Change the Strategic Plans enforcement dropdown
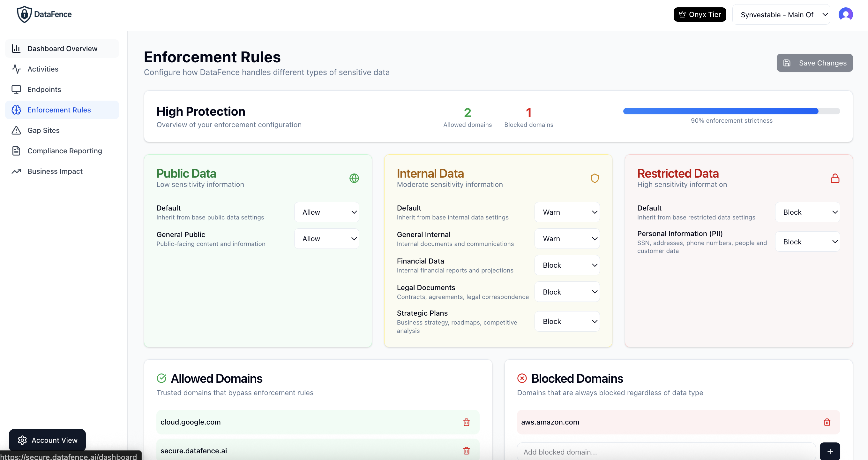 point(567,321)
